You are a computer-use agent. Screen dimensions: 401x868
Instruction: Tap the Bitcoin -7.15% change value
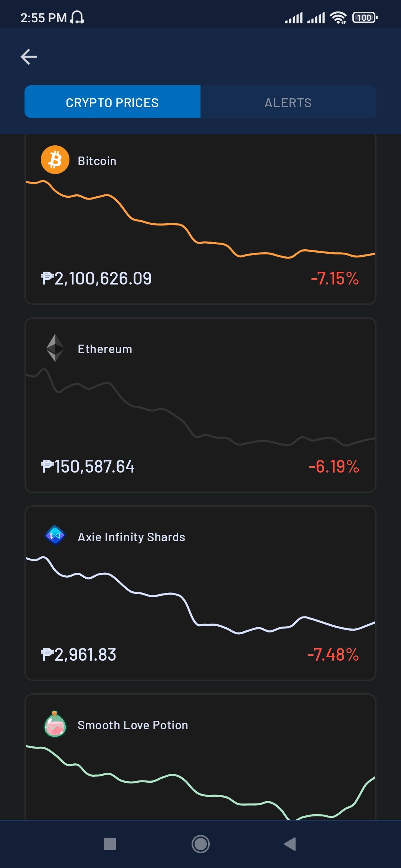pos(335,279)
